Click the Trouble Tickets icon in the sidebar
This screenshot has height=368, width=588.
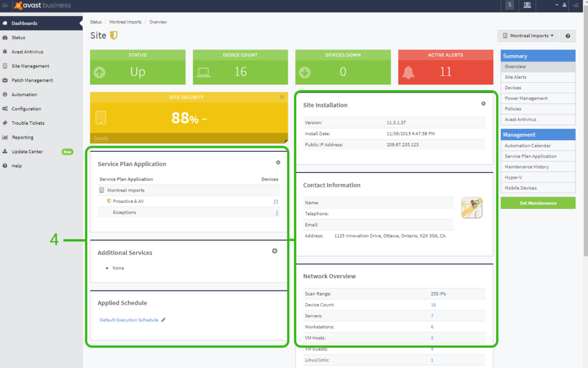tap(5, 123)
